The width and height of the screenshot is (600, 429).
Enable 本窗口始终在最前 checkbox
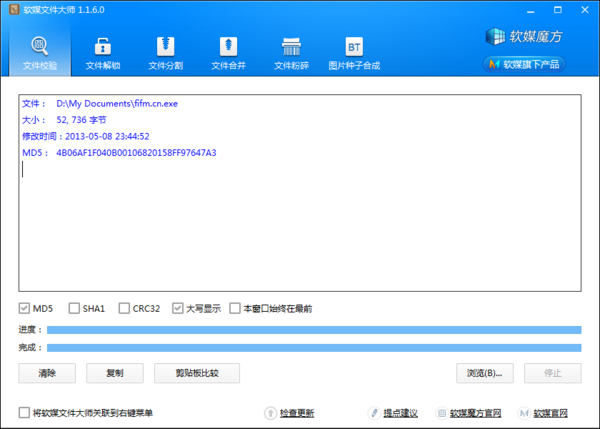click(x=235, y=308)
